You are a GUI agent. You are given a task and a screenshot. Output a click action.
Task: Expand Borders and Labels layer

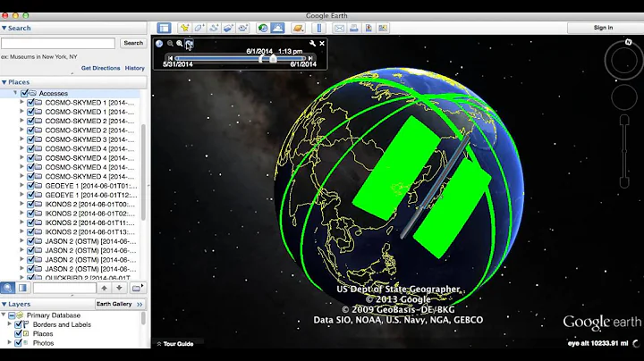tap(10, 324)
